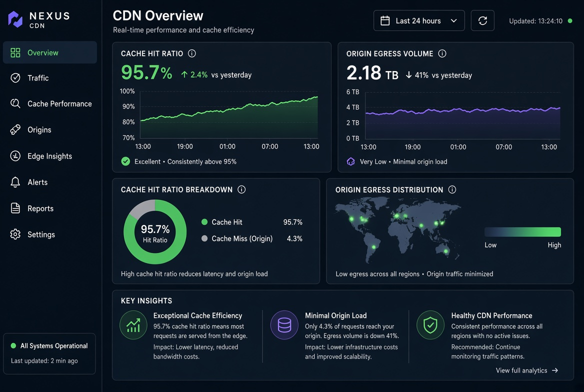Click the Low to High egress gradient bar
This screenshot has width=584, height=392.
(522, 232)
